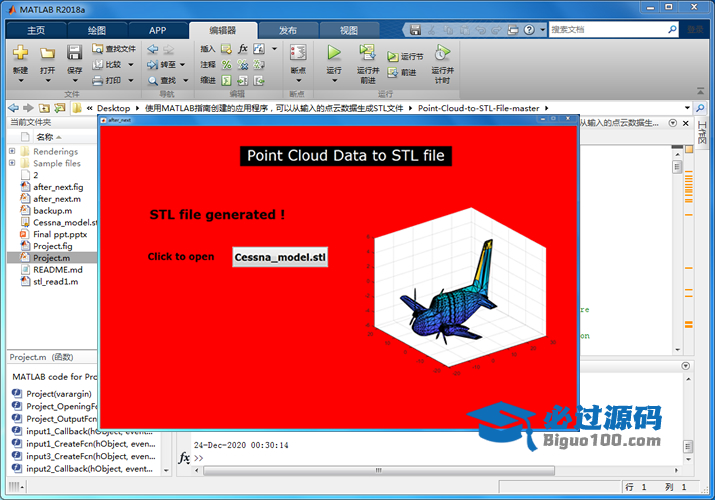Click the Run Section (运行节) icon
This screenshot has height=500, width=715.
(x=392, y=57)
